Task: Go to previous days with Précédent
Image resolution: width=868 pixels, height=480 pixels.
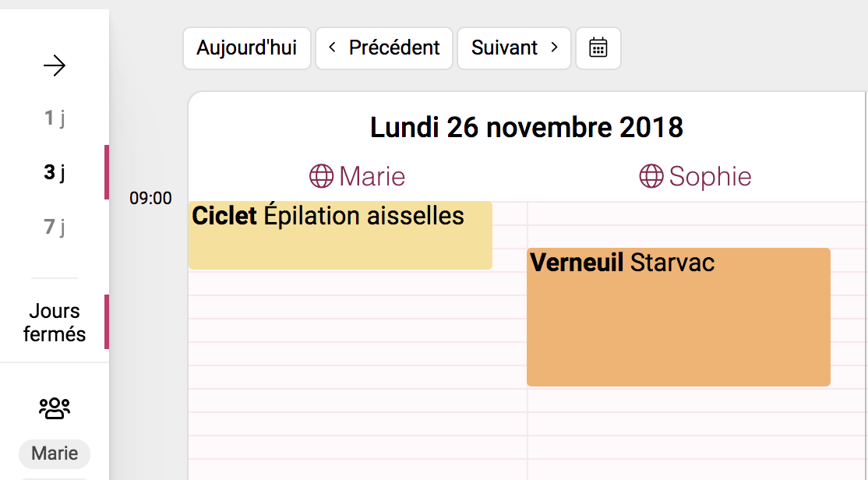Action: pos(384,48)
